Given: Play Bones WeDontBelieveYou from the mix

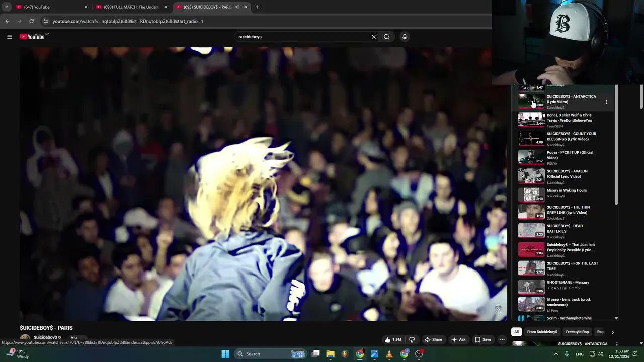Looking at the screenshot, I should click(562, 120).
